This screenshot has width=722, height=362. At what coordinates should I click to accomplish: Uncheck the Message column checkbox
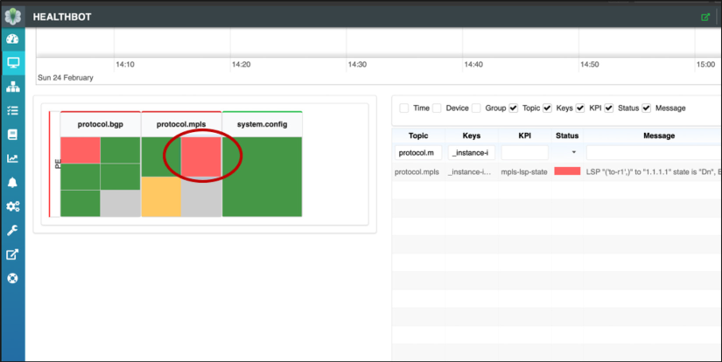tap(646, 108)
